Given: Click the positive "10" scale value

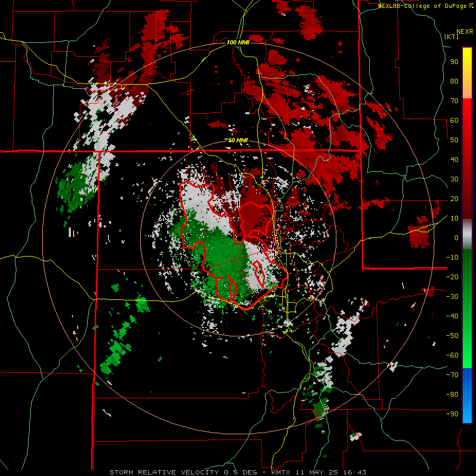Looking at the screenshot, I should [x=454, y=218].
